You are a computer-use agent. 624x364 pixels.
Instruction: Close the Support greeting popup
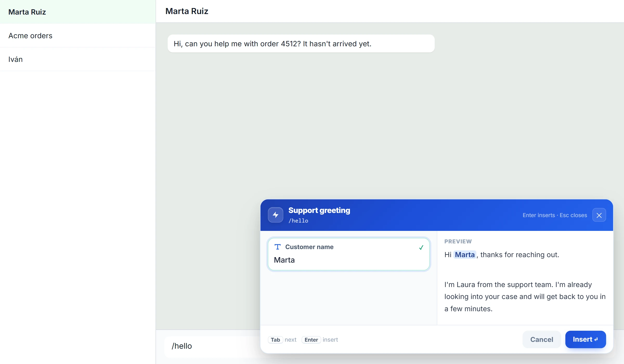599,215
